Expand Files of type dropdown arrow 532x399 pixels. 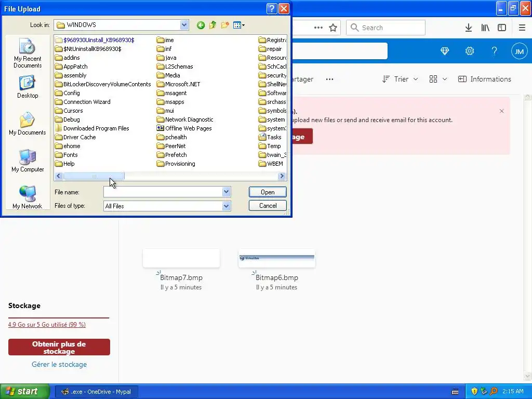(x=227, y=206)
